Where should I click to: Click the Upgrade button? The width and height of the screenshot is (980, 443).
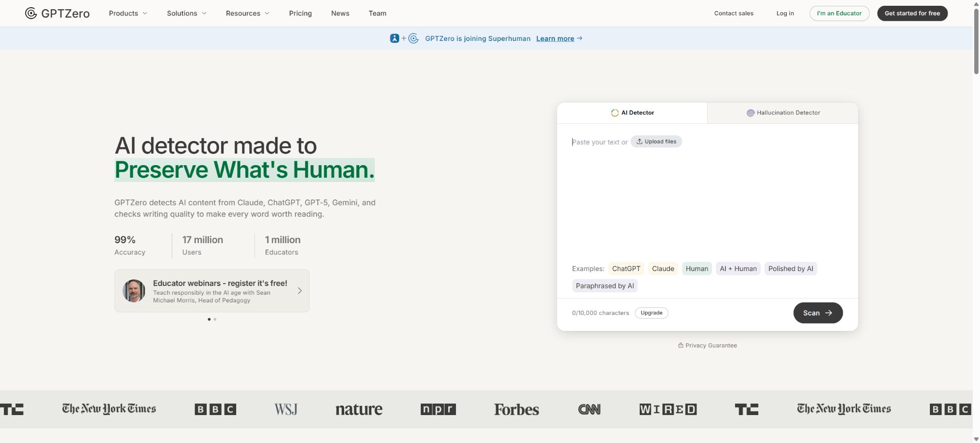click(651, 313)
